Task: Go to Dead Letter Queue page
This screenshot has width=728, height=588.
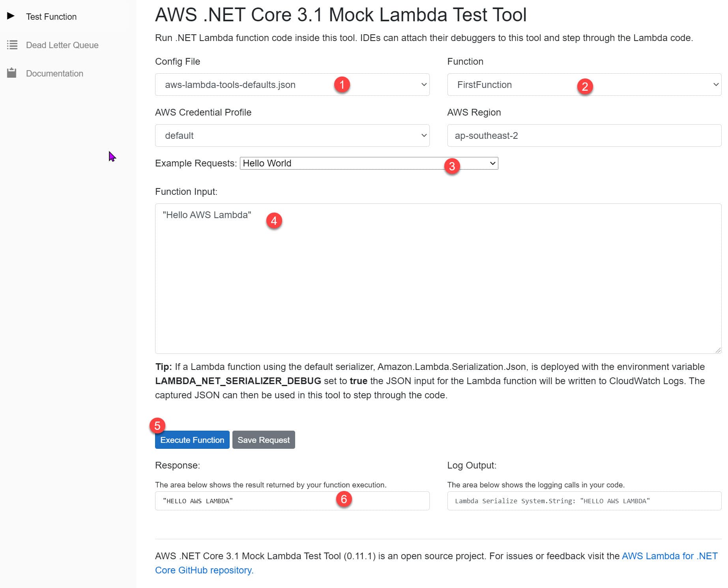Action: (62, 45)
